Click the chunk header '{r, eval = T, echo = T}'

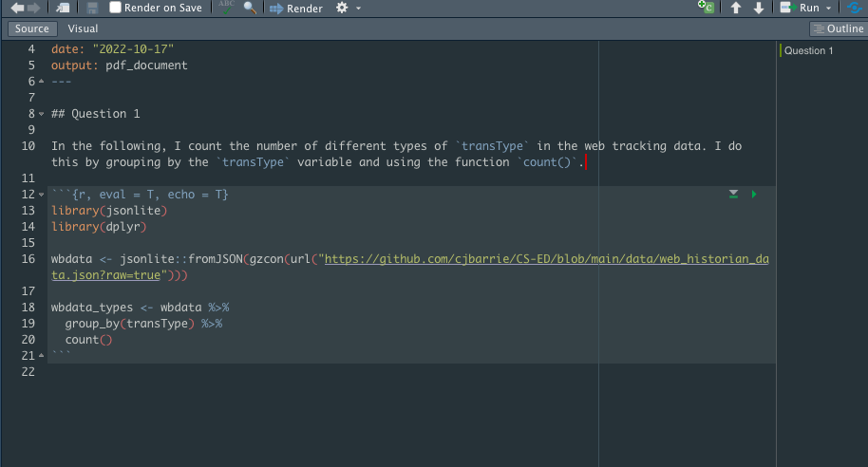150,195
